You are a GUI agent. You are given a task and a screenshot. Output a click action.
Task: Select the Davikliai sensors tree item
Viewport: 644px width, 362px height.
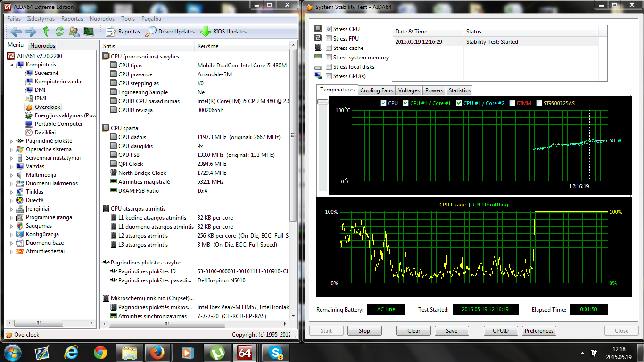45,132
